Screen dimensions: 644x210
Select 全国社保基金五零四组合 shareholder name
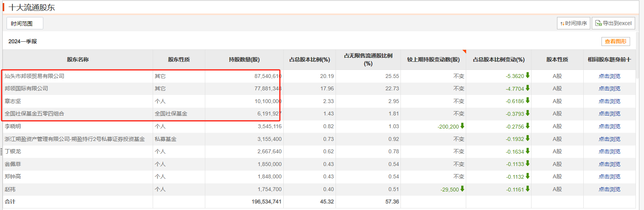34,113
